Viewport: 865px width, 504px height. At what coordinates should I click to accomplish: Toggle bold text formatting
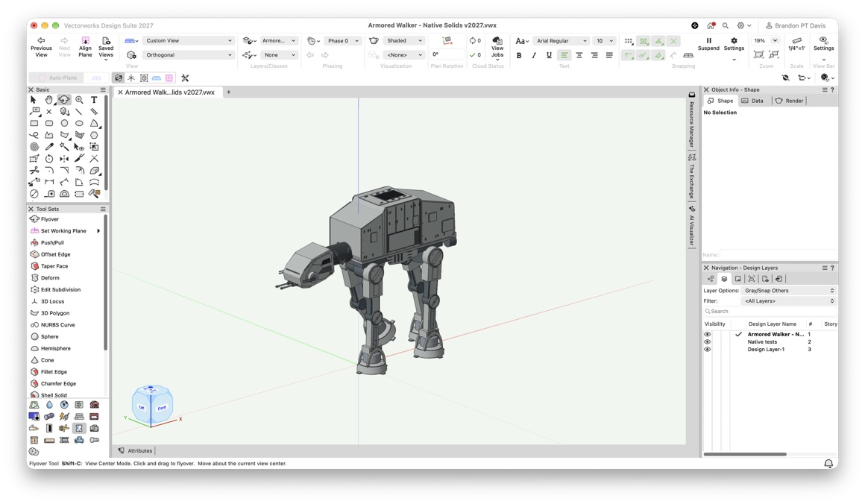(x=519, y=55)
